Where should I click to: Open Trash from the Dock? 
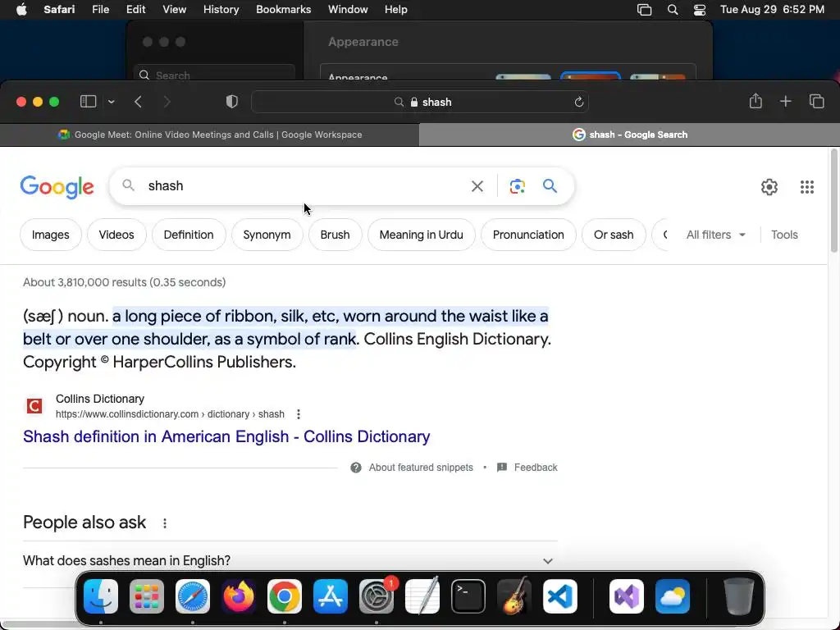point(739,597)
